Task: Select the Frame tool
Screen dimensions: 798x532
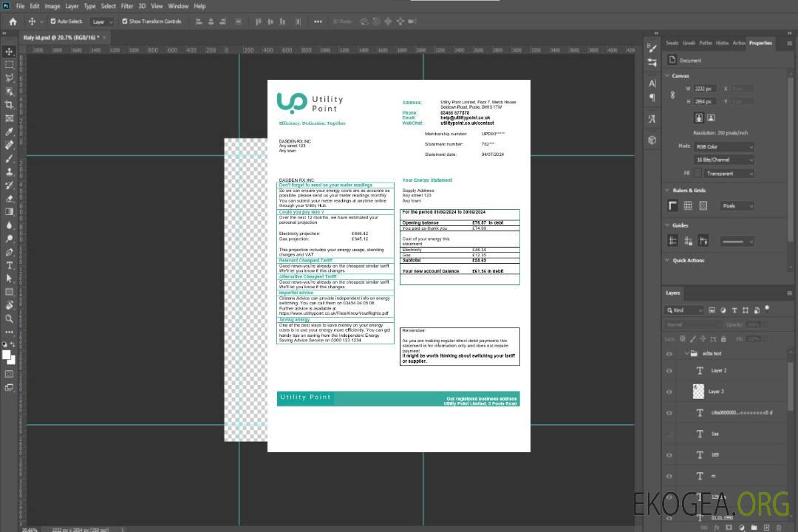Action: tap(9, 118)
